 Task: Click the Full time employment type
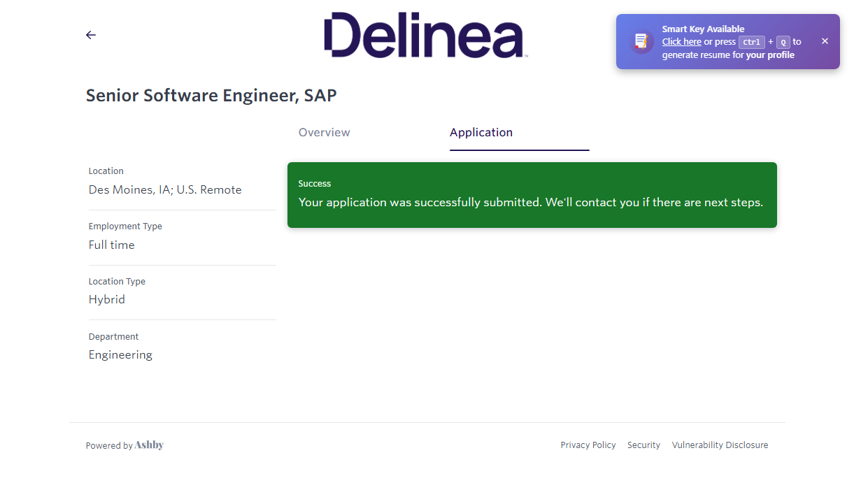111,245
